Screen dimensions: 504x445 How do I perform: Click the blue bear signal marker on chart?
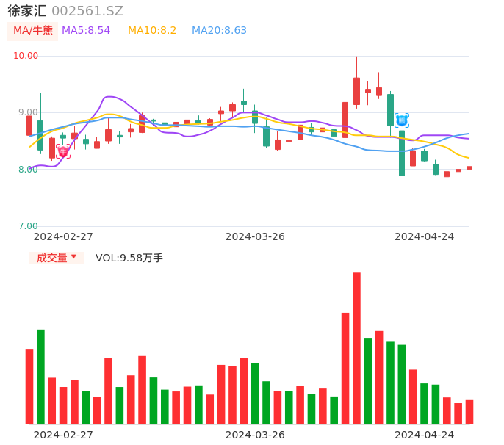[x=402, y=120]
